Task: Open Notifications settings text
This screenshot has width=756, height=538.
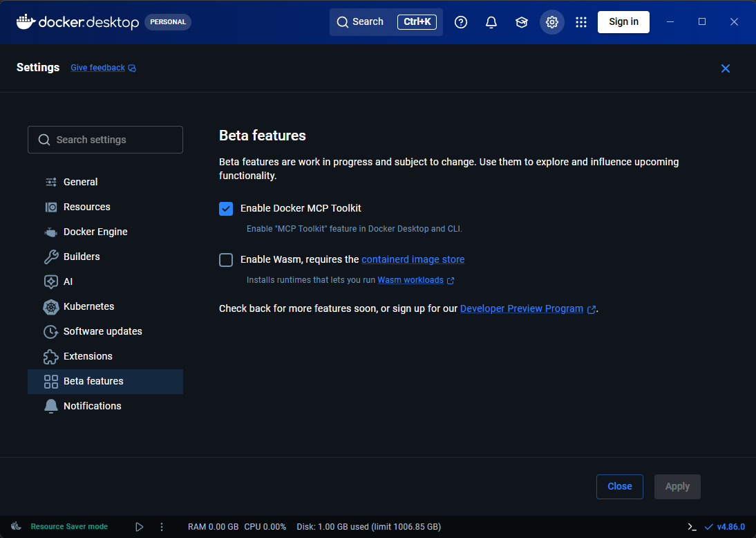Action: (93, 407)
